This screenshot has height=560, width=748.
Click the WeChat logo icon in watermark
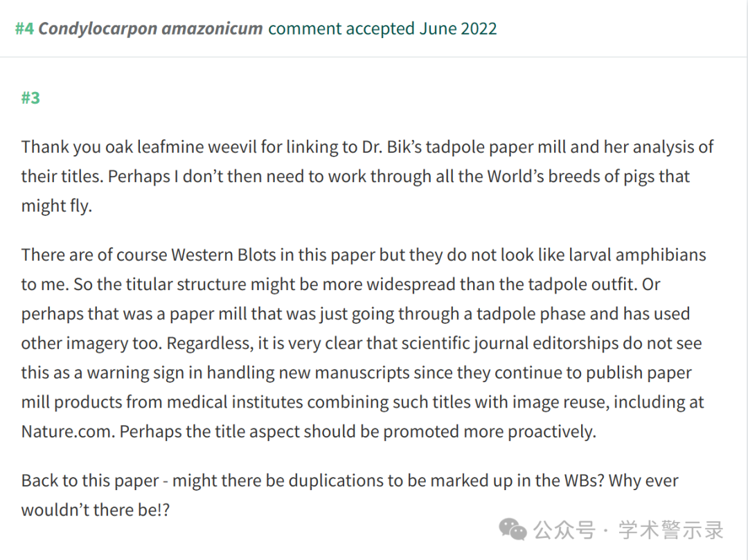click(x=513, y=530)
